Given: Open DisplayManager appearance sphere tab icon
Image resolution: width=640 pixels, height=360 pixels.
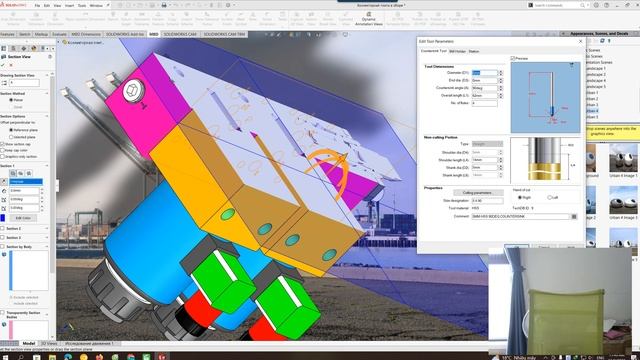Looking at the screenshot, I should coord(33,48).
